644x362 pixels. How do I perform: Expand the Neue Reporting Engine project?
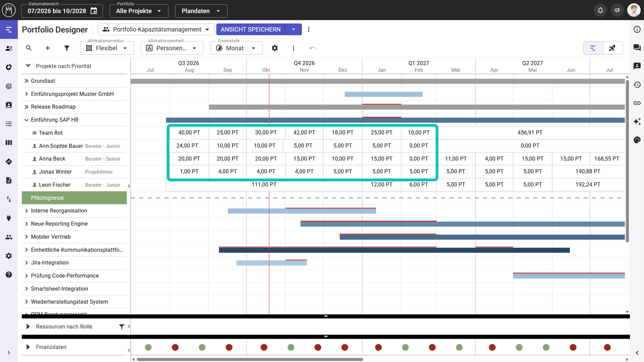(x=26, y=224)
